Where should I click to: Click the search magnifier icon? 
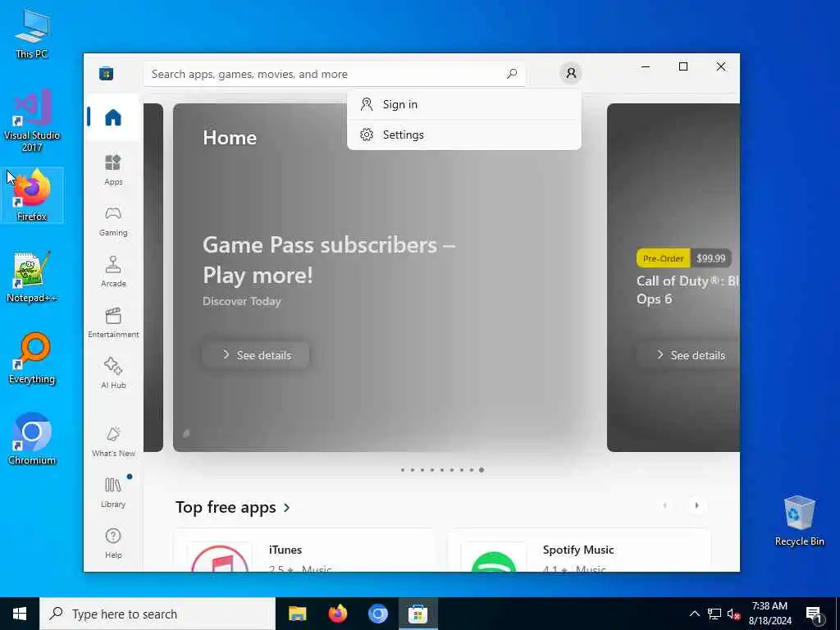click(512, 73)
